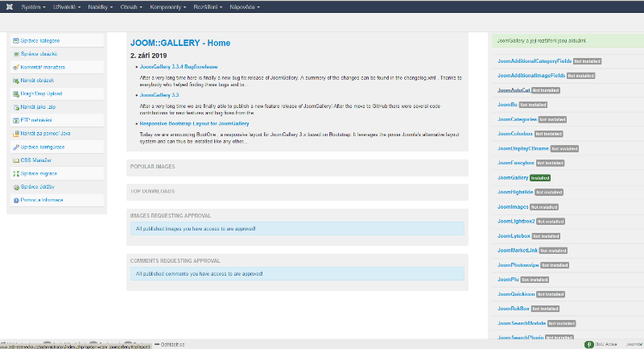Screen dimensions: 644x349
Task: Click the All published comments are approved notice
Action: click(x=297, y=274)
